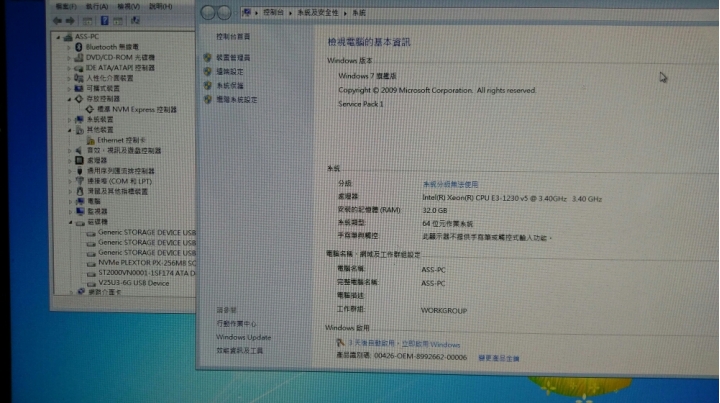Click the 人性化介面裝置 (HID) category icon
Image resolution: width=720 pixels, height=403 pixels.
click(79, 78)
